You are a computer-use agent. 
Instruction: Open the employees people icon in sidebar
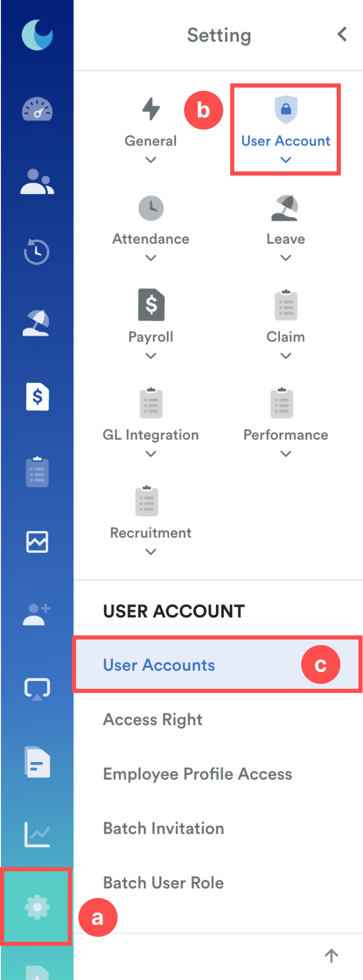coord(37,182)
